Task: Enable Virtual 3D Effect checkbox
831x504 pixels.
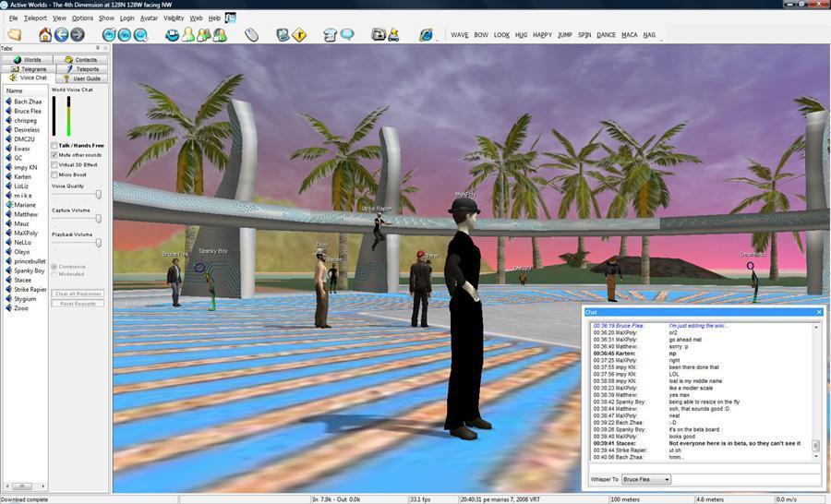Action: pos(54,165)
